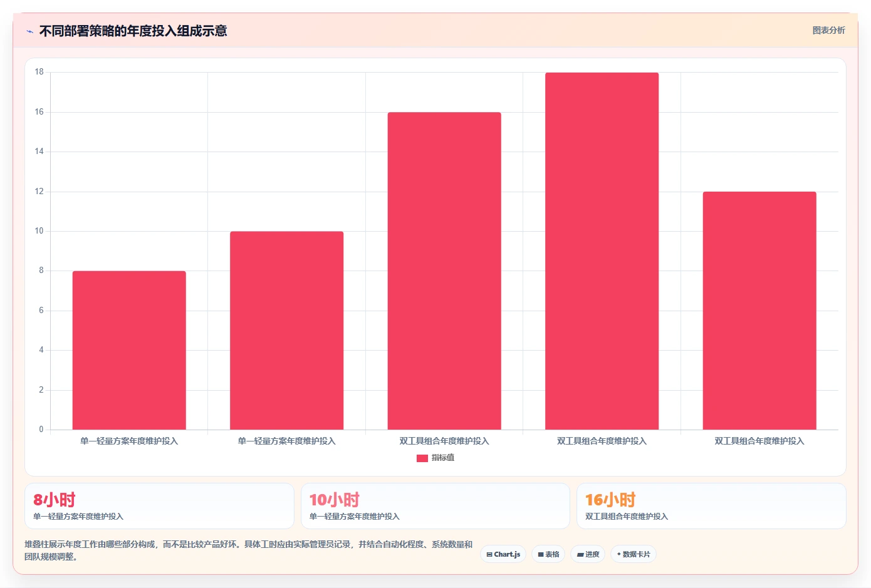Click the y-axis tick label 12

pyautogui.click(x=39, y=192)
